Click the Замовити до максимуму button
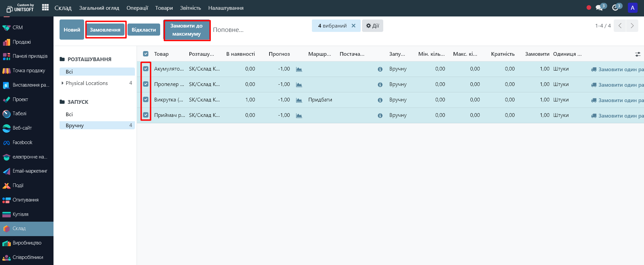The width and height of the screenshot is (644, 265). coord(187,30)
